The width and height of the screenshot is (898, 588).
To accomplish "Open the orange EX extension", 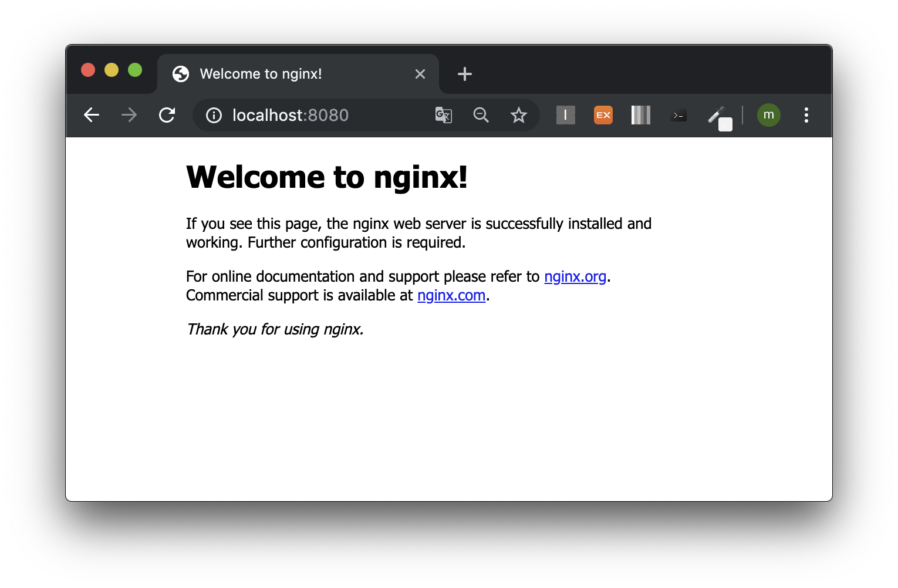I will coord(603,115).
